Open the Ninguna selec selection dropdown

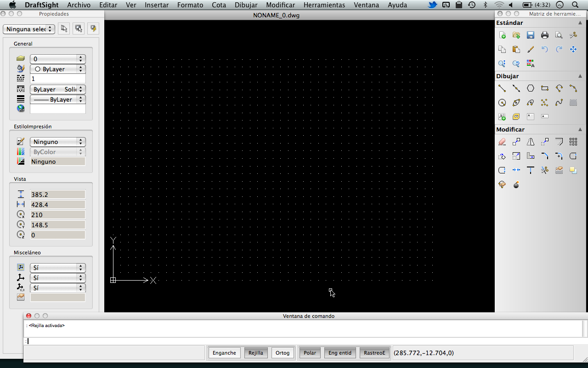(29, 29)
